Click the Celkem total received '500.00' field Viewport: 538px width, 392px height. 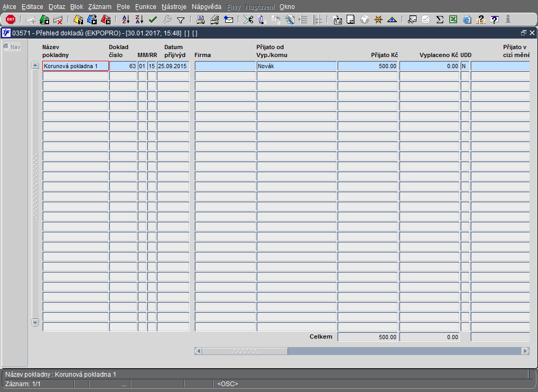pyautogui.click(x=367, y=337)
